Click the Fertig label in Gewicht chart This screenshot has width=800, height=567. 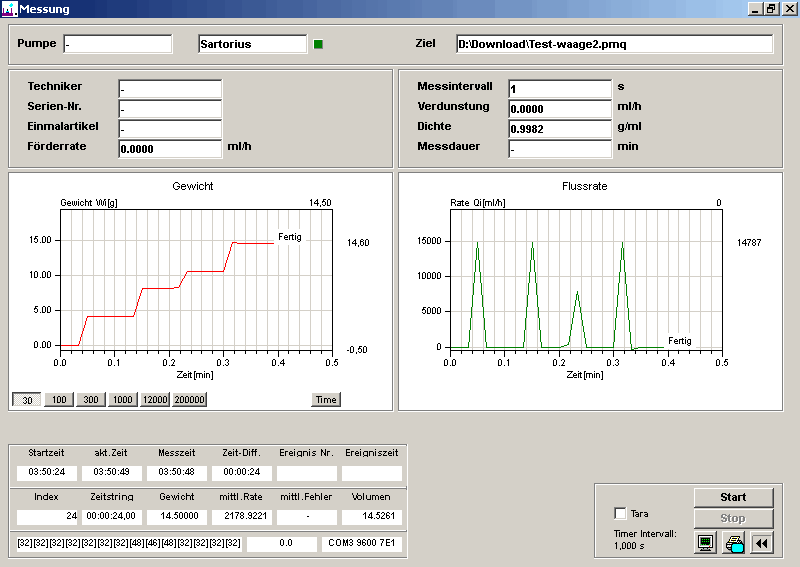pyautogui.click(x=290, y=237)
